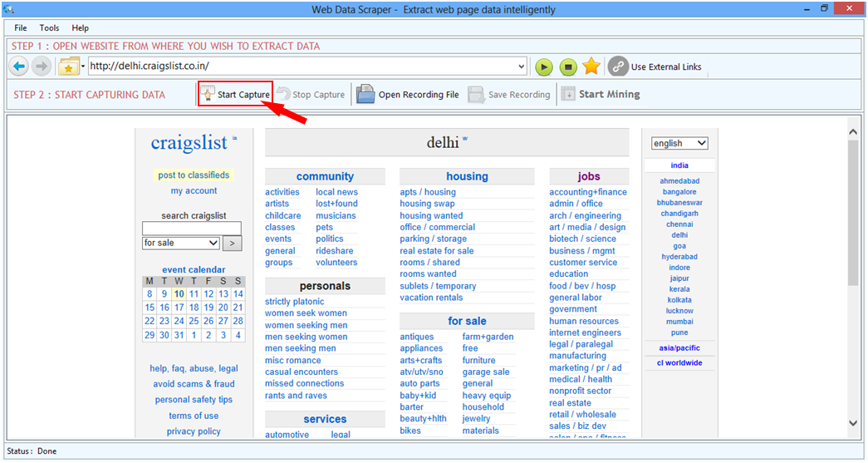The image size is (868, 463).
Task: Open the 'activities' community link
Action: (282, 192)
